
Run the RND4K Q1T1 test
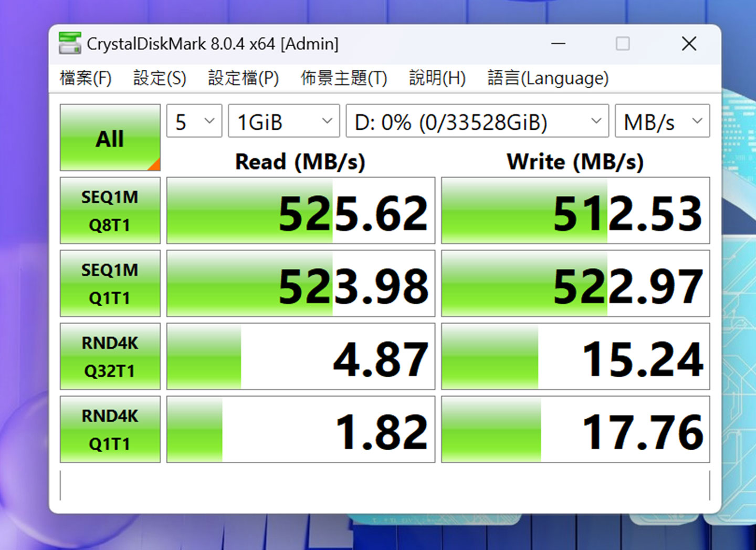coord(110,429)
